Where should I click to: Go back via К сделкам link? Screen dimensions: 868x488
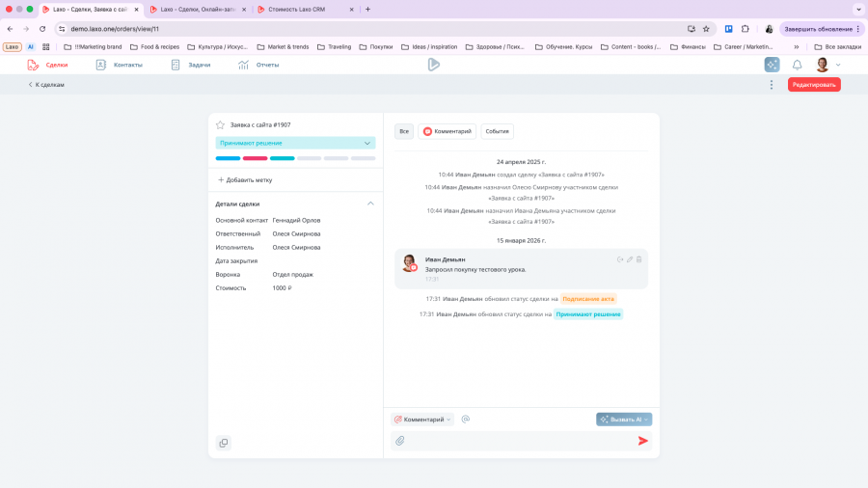tap(46, 85)
